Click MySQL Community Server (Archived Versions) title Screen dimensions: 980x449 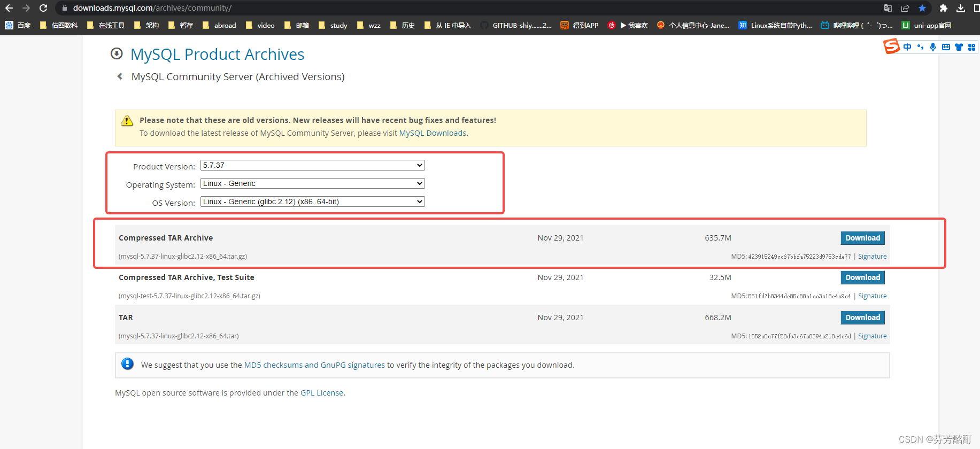point(238,77)
